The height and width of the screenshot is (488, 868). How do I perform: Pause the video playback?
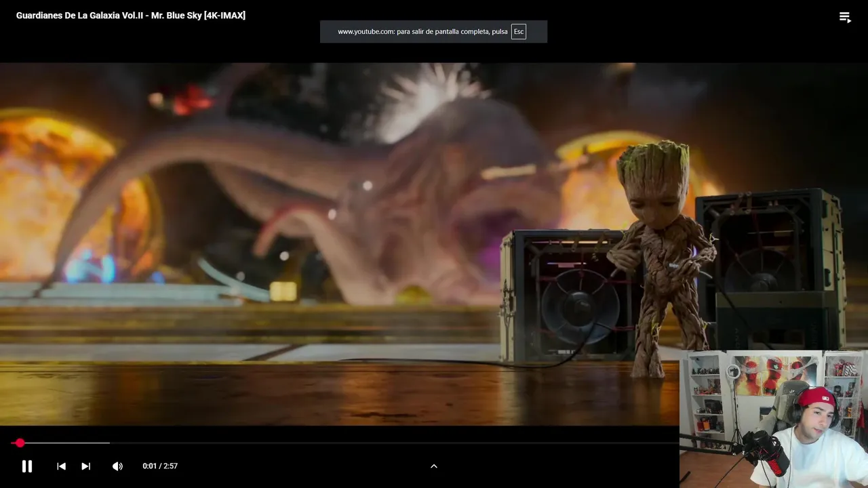pyautogui.click(x=27, y=466)
